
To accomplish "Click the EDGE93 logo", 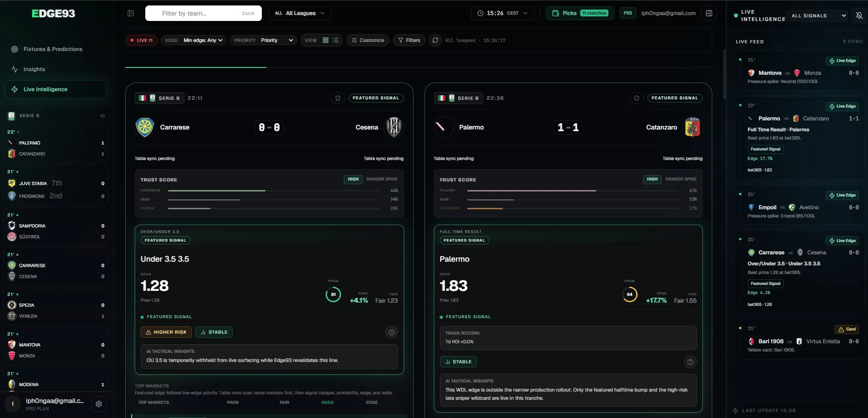I will (x=53, y=14).
